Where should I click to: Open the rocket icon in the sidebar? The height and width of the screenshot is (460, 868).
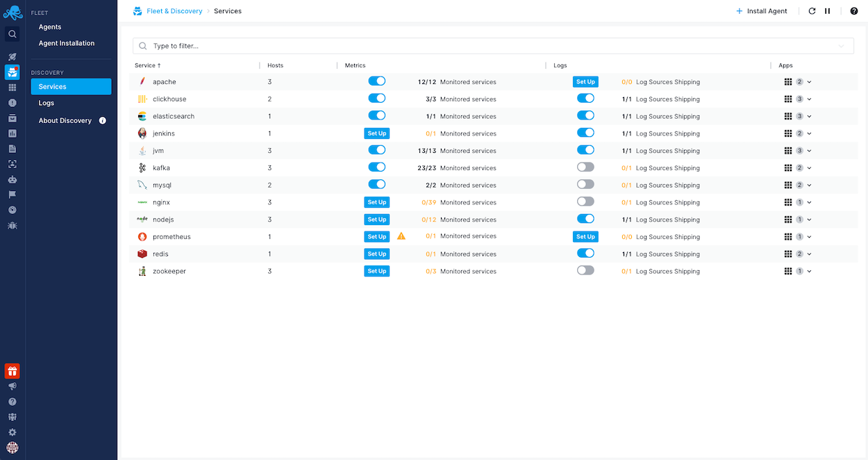(x=12, y=57)
